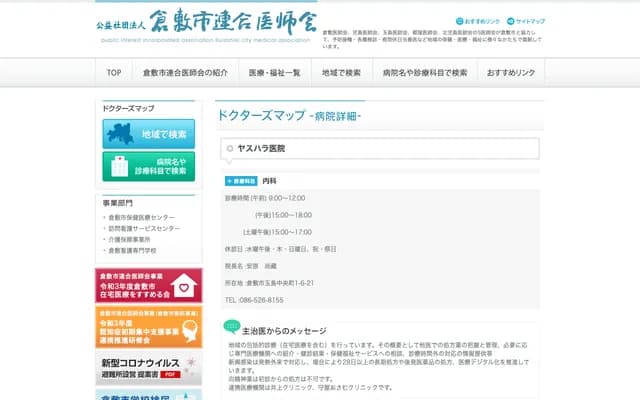Click the 主治医からのメッセージ speech bubble icon
The height and width of the screenshot is (400, 640).
(233, 327)
